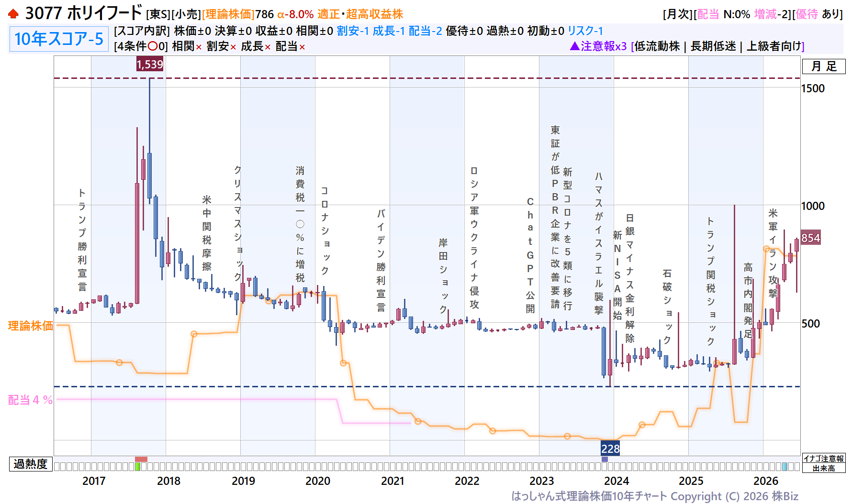Click the red overheating marker in 2017
The height and width of the screenshot is (504, 852).
(141, 459)
